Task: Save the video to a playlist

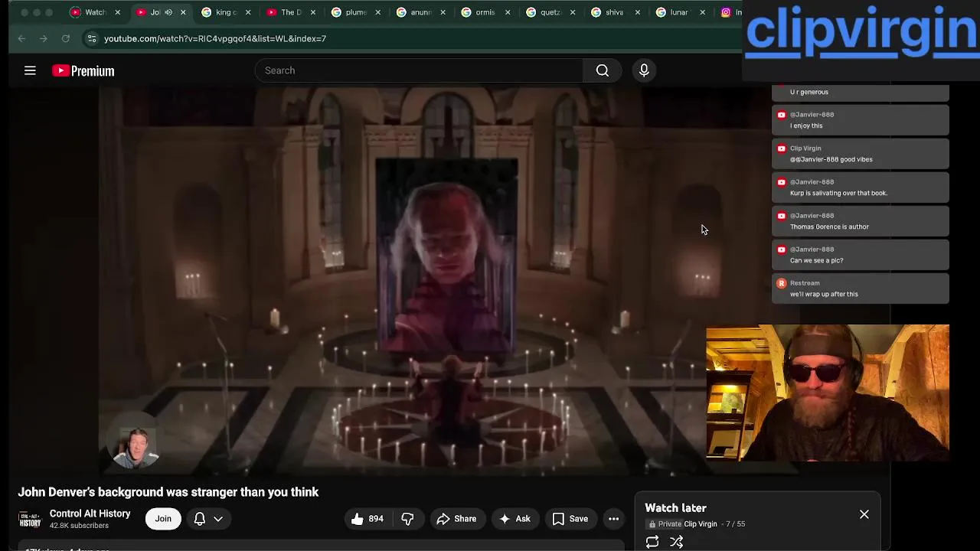Action: 570,519
